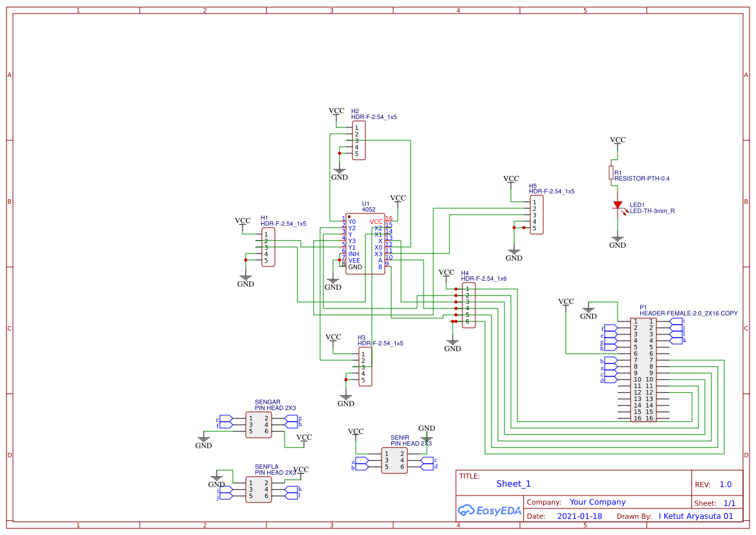Viewport: 756px width, 535px height.
Task: Click the GND symbol below LED1
Action: click(x=617, y=238)
